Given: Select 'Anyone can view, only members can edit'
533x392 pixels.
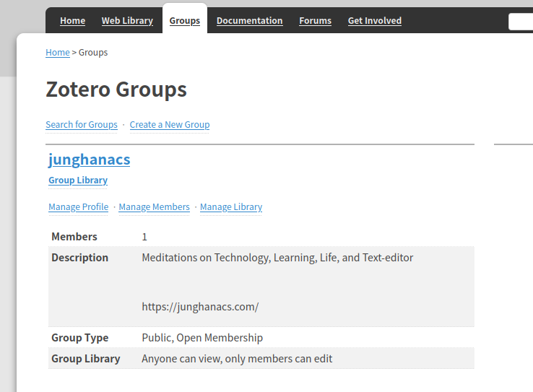Looking at the screenshot, I should (x=237, y=359).
